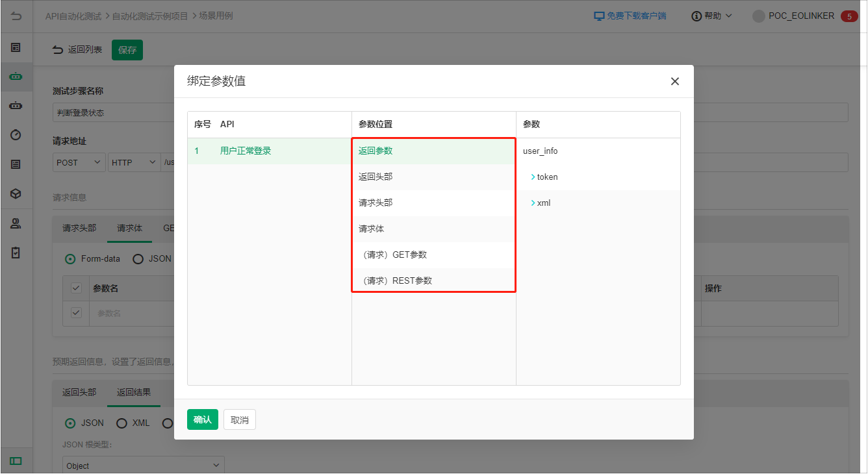This screenshot has width=868, height=474.
Task: Click 自动化测试示例项目 breadcrumb
Action: point(150,16)
